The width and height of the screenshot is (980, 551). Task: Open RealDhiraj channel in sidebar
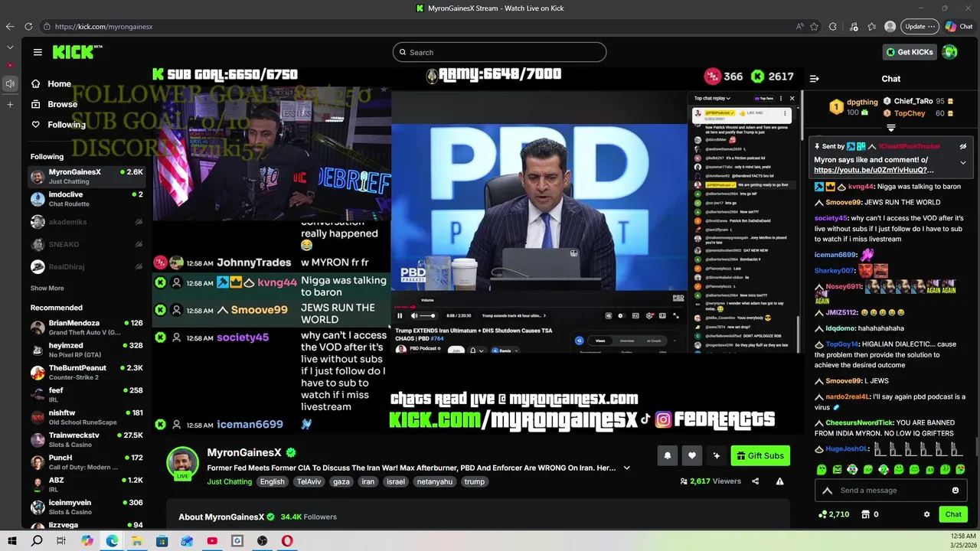pyautogui.click(x=87, y=267)
